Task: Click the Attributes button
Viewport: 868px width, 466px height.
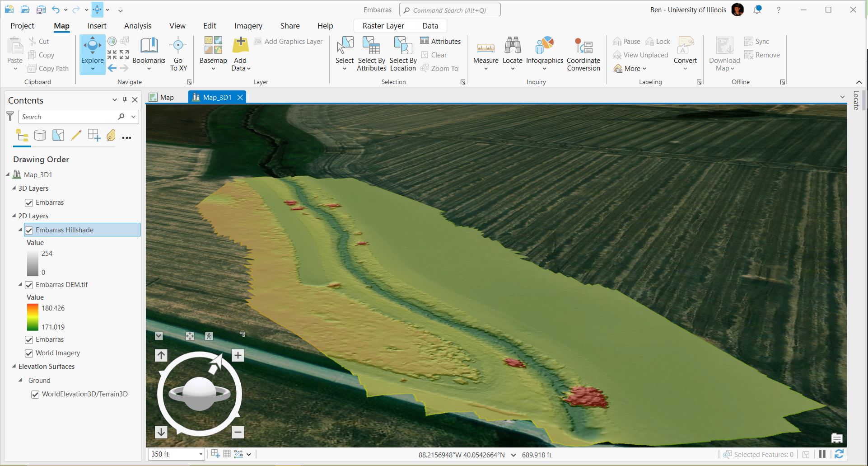Action: [x=440, y=41]
